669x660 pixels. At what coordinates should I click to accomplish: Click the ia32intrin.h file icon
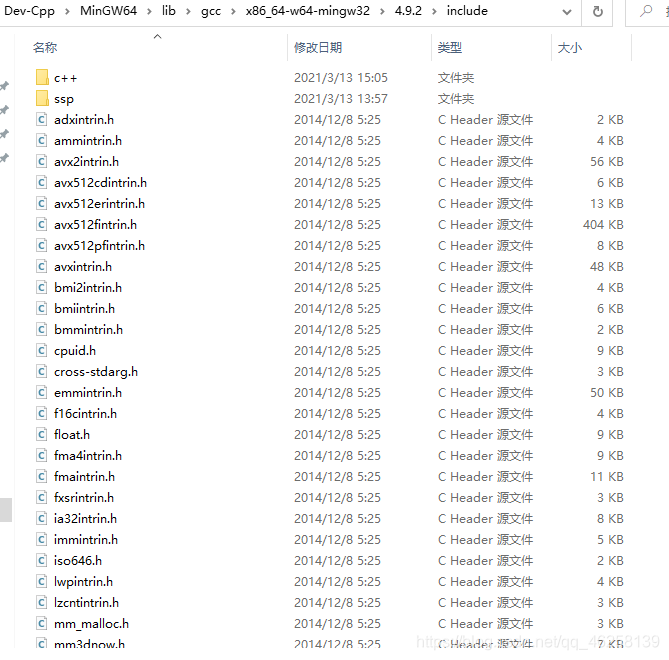41,518
